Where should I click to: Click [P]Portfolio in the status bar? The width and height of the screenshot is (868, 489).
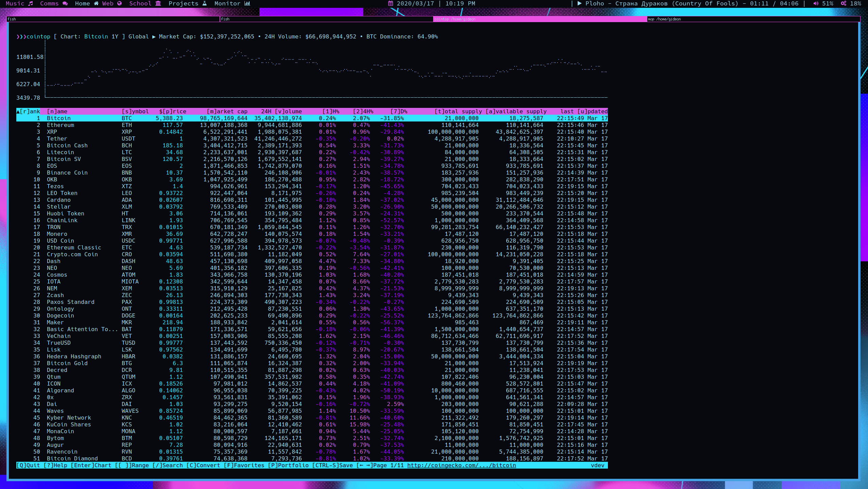[288, 465]
